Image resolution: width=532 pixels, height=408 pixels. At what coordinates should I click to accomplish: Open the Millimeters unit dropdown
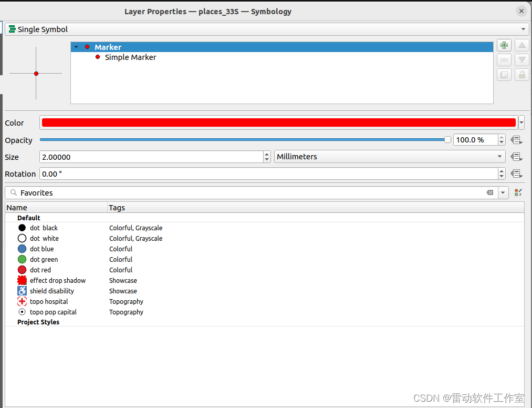point(390,157)
